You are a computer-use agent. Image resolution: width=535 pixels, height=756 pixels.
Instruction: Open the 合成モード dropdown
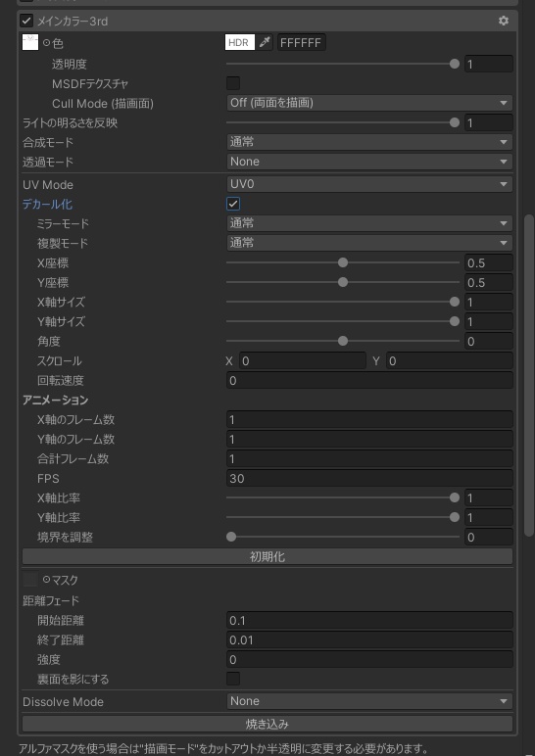pyautogui.click(x=369, y=142)
